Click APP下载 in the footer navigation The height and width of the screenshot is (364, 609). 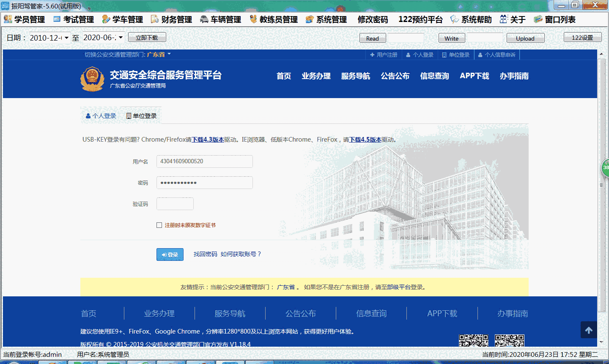click(442, 314)
